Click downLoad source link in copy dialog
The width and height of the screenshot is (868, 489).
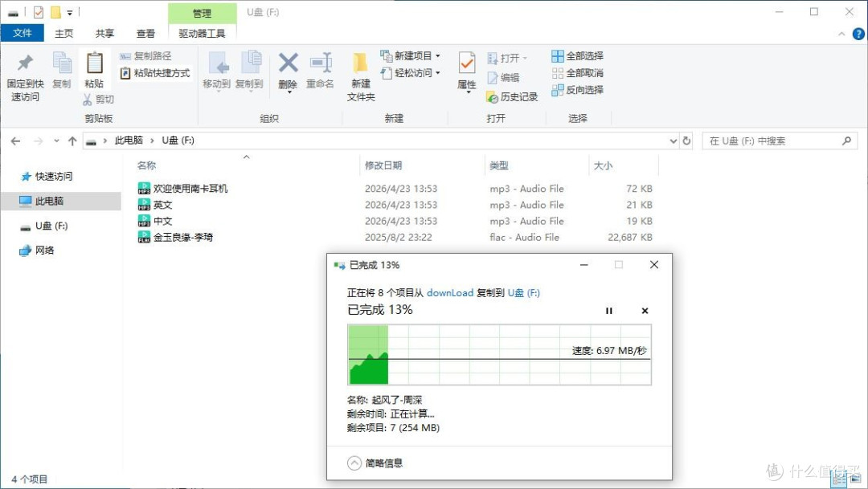(449, 292)
